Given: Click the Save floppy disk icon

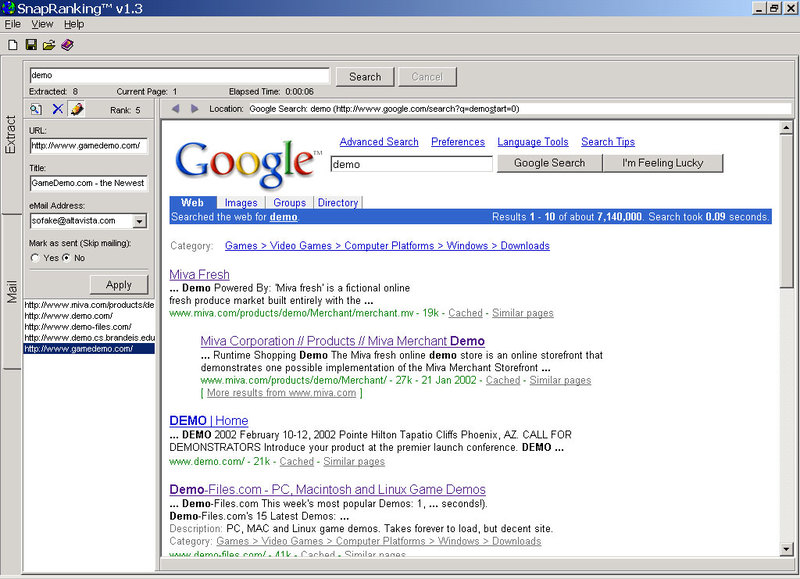Looking at the screenshot, I should (31, 45).
